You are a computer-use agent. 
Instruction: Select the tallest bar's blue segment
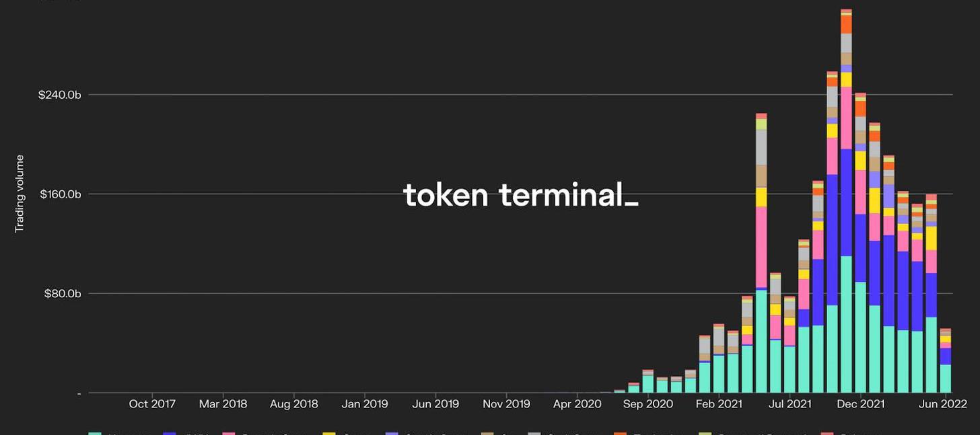point(846,202)
